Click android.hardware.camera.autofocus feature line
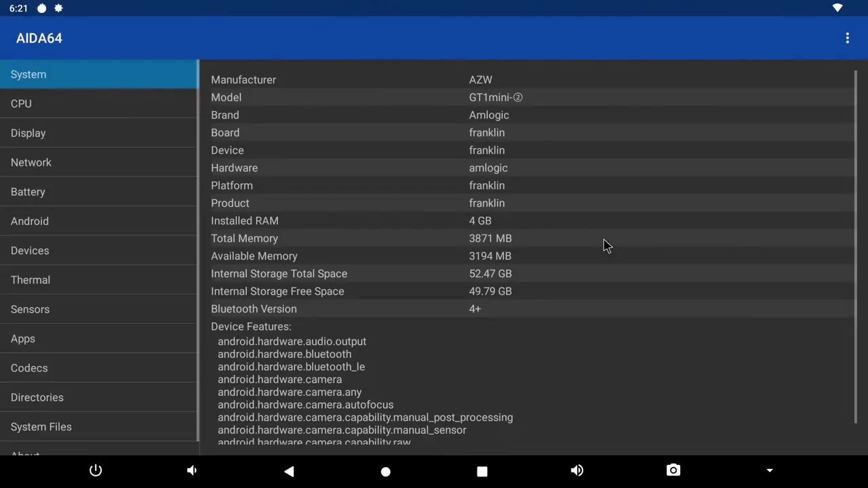The height and width of the screenshot is (488, 868). (x=305, y=405)
